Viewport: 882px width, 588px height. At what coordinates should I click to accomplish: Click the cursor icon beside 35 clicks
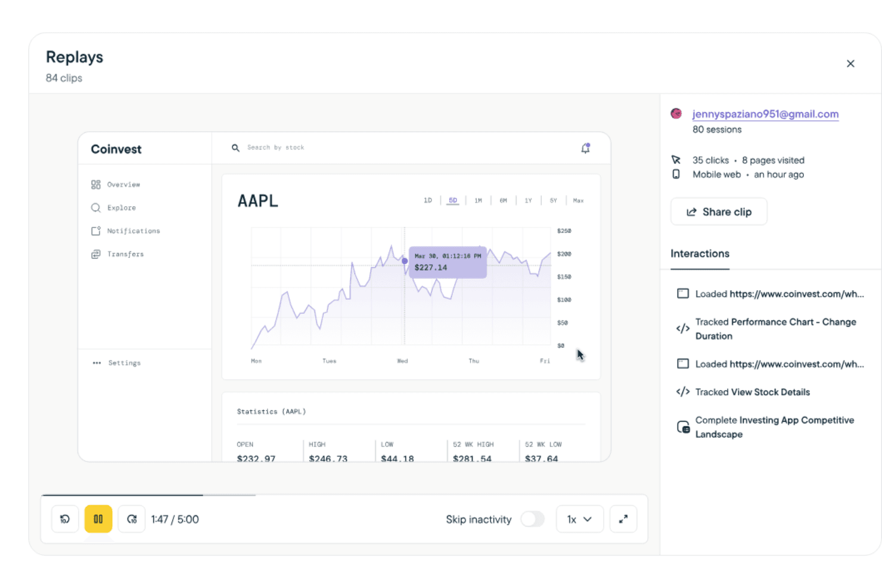coord(676,160)
